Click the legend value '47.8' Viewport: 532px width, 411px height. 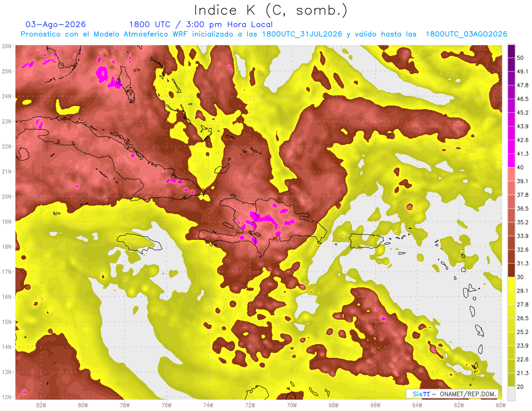[523, 85]
